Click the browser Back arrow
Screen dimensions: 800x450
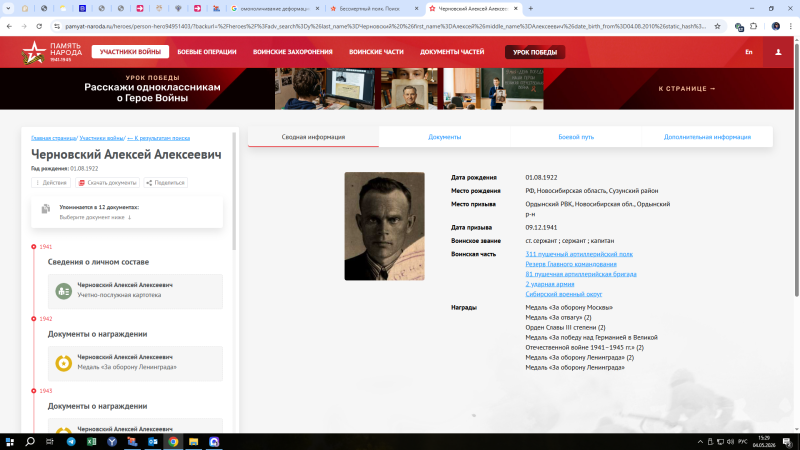point(9,26)
